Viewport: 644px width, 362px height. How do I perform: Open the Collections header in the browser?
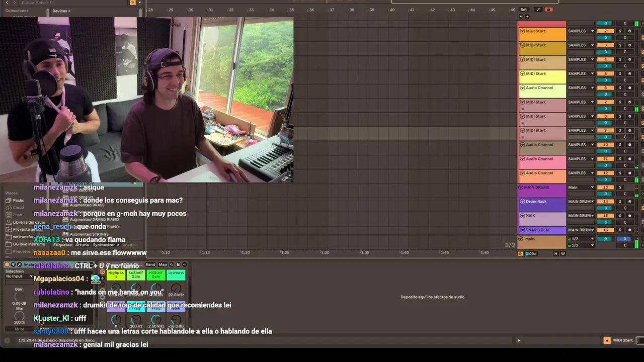pos(16,11)
